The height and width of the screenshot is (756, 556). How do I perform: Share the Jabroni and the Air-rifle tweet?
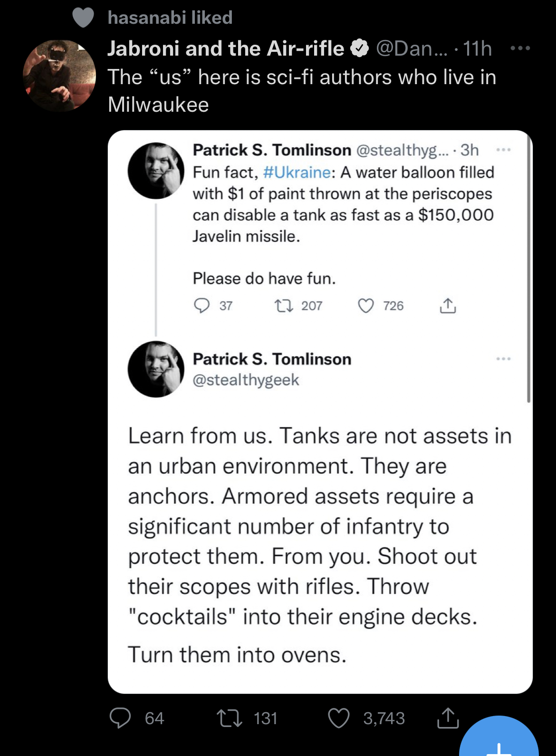coord(448,717)
